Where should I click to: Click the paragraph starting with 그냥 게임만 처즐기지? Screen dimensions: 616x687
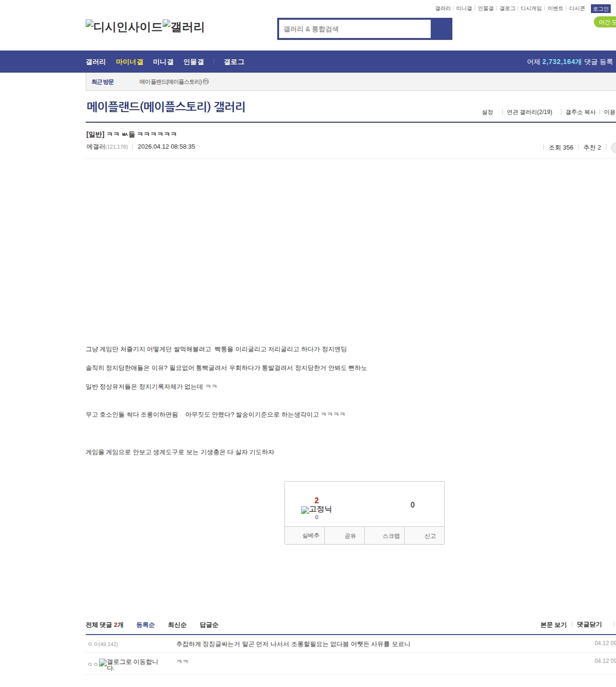click(x=216, y=349)
